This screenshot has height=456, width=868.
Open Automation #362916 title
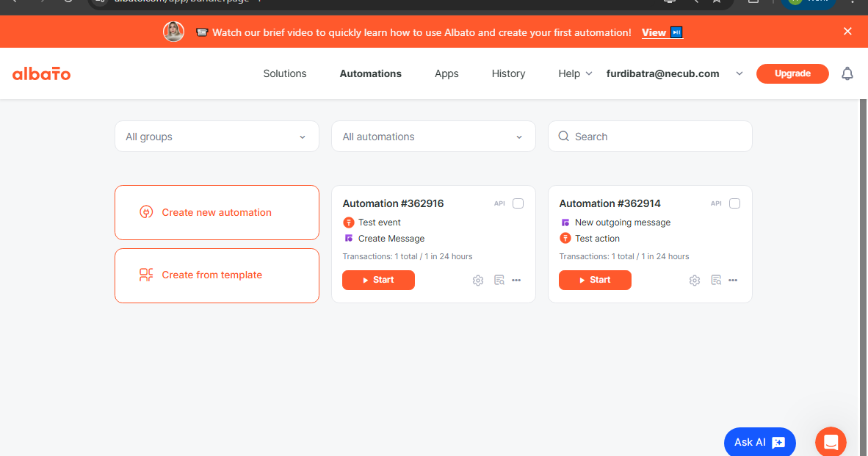pos(393,203)
